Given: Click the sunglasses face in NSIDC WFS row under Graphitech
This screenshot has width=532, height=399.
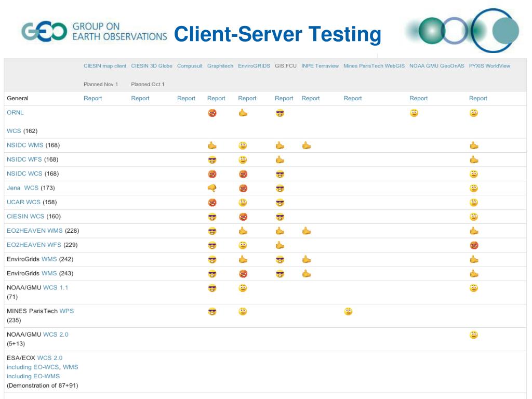Looking at the screenshot, I should [x=212, y=160].
